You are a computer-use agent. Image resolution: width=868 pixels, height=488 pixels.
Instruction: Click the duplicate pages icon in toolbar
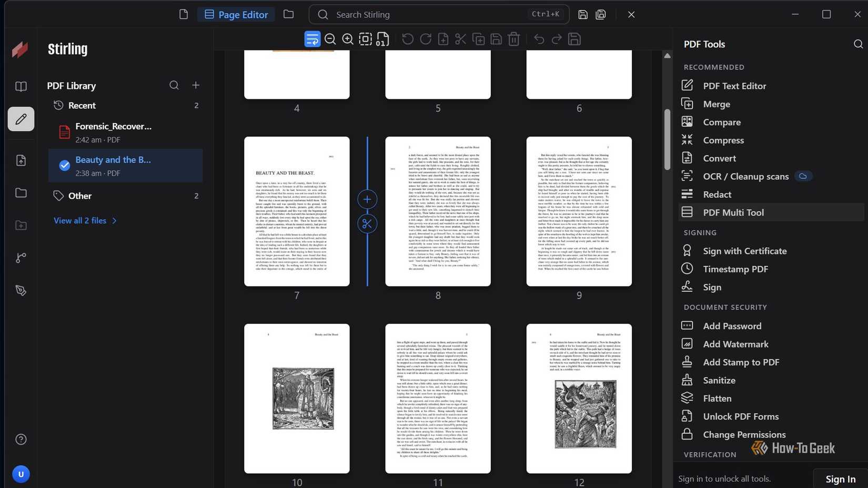click(479, 39)
